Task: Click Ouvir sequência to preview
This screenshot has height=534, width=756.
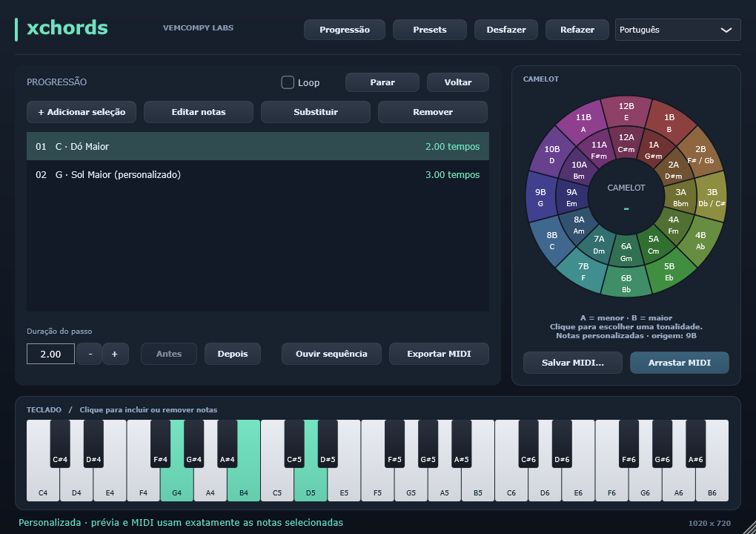Action: coord(331,354)
